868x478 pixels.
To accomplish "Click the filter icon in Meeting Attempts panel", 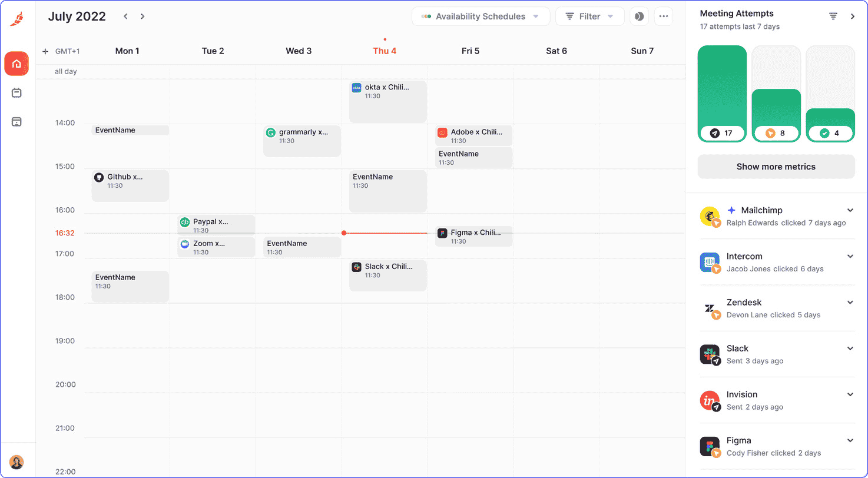I will 833,16.
